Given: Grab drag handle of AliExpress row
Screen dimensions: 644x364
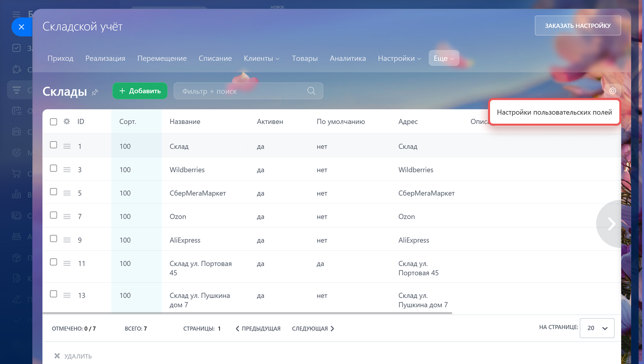Looking at the screenshot, I should [x=67, y=240].
